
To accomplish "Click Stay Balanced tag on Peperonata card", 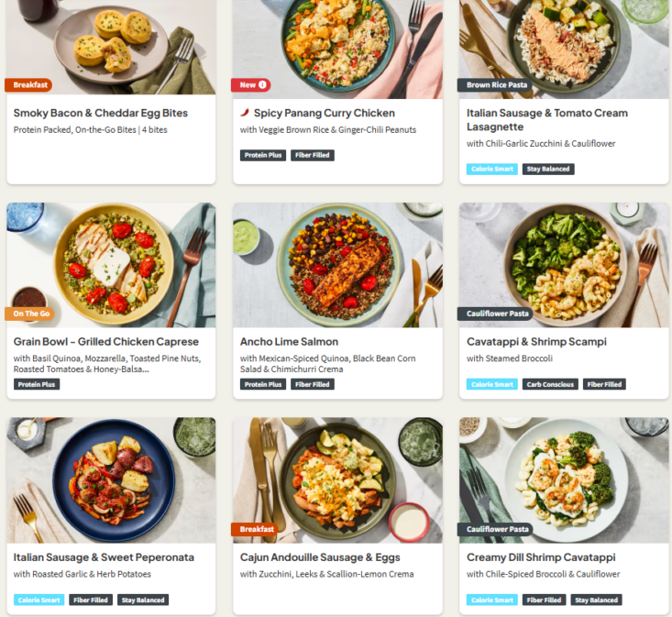I will [x=143, y=600].
